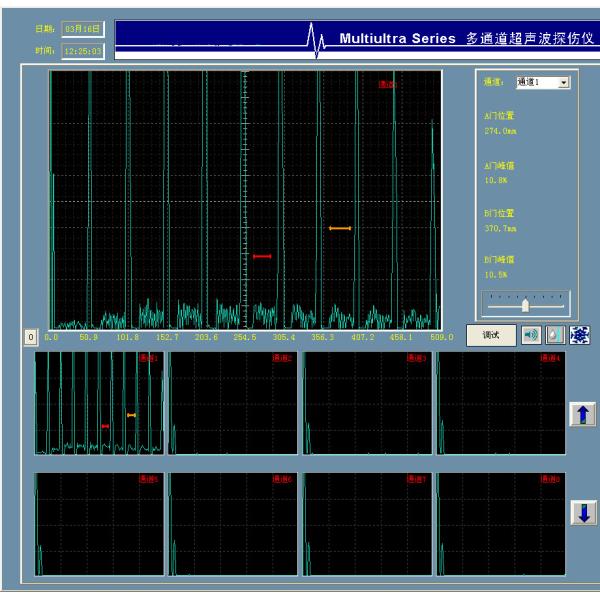Click the blue down arrow button
The image size is (600, 600).
pyautogui.click(x=584, y=512)
